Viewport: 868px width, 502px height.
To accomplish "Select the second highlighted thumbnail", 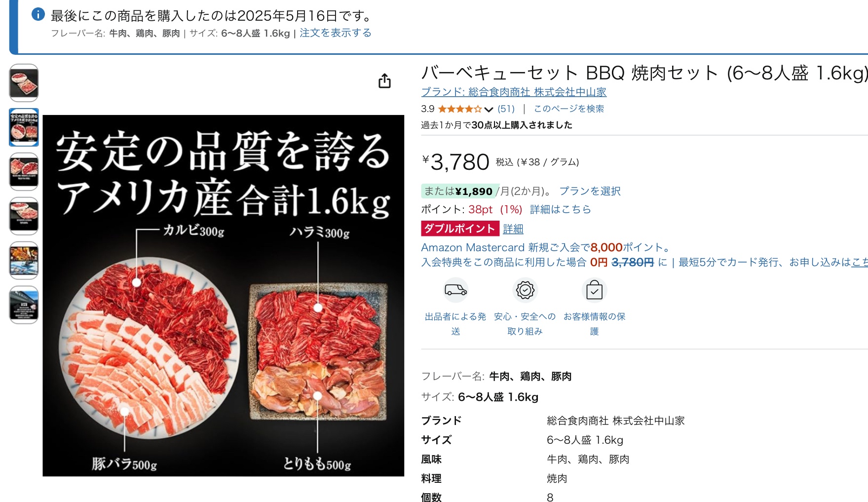I will pos(24,127).
